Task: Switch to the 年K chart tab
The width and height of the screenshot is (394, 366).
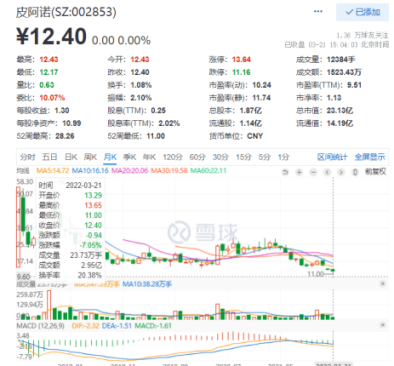Action: [149, 157]
